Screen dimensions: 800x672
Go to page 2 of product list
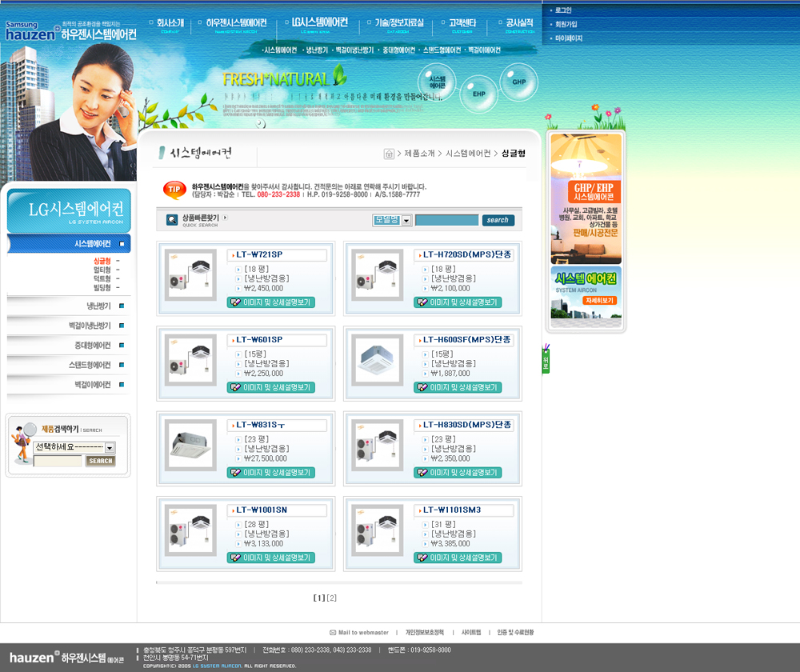(332, 598)
